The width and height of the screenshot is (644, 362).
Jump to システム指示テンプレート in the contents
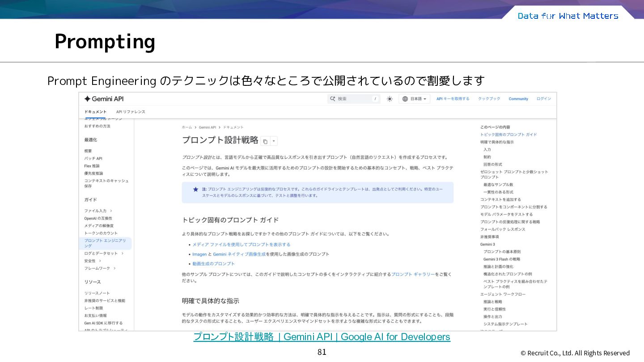[x=505, y=324]
